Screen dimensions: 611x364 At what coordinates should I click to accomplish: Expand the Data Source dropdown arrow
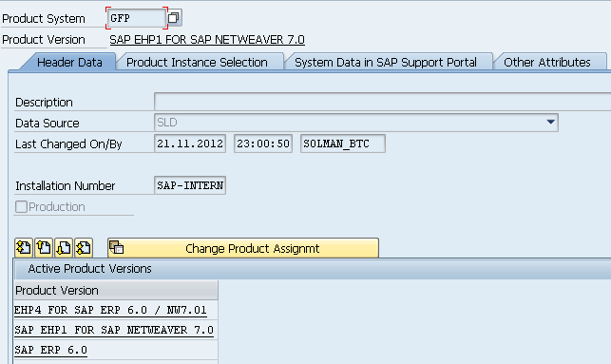550,123
